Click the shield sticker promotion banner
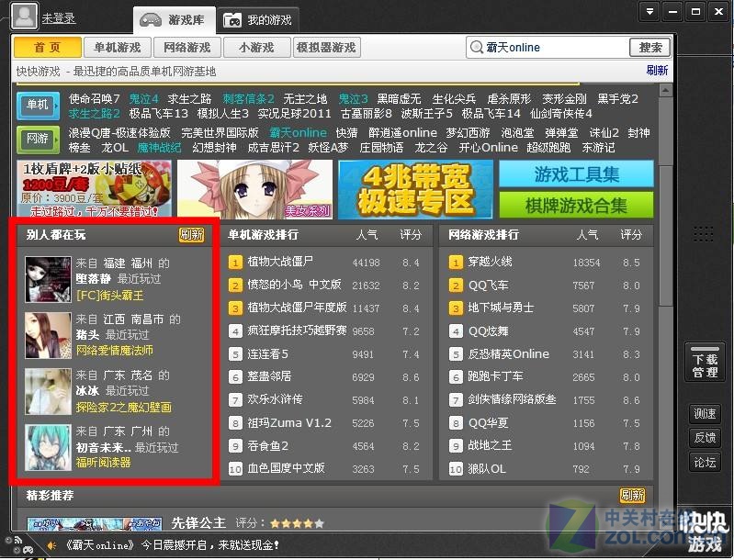 (x=94, y=189)
